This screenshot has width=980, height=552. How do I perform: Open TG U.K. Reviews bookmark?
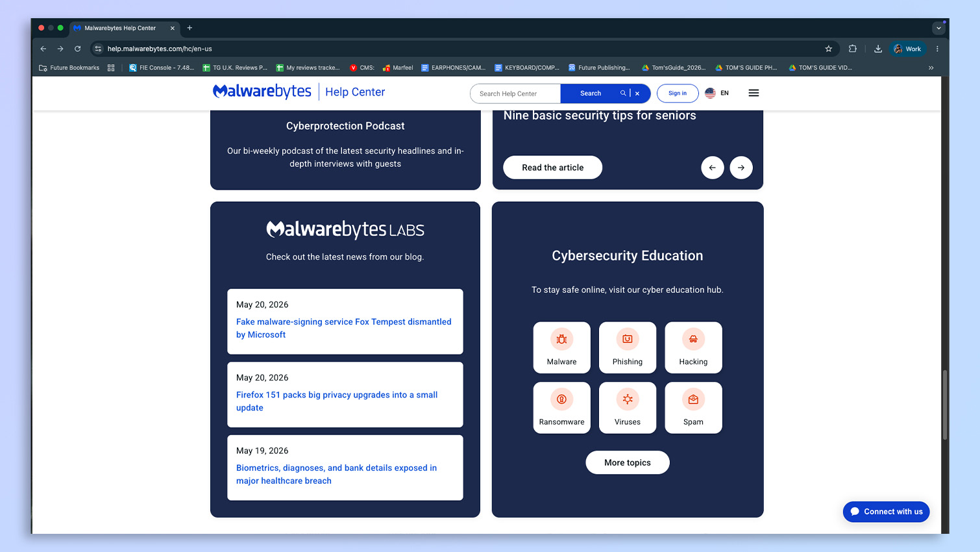click(x=235, y=68)
